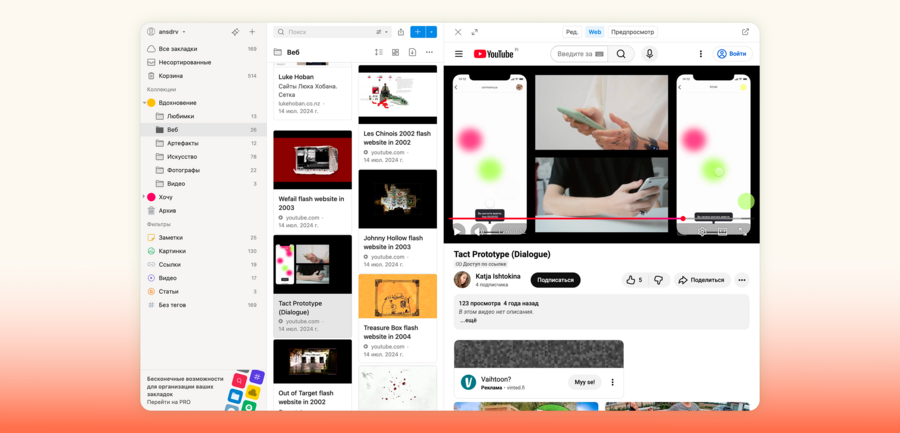Switch to the Ред. tab

point(572,32)
